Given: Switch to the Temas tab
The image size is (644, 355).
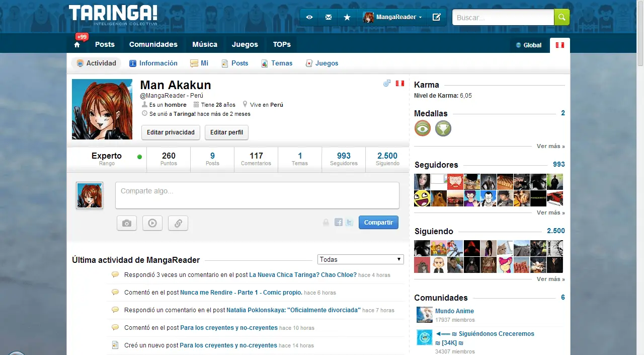Looking at the screenshot, I should [x=277, y=63].
